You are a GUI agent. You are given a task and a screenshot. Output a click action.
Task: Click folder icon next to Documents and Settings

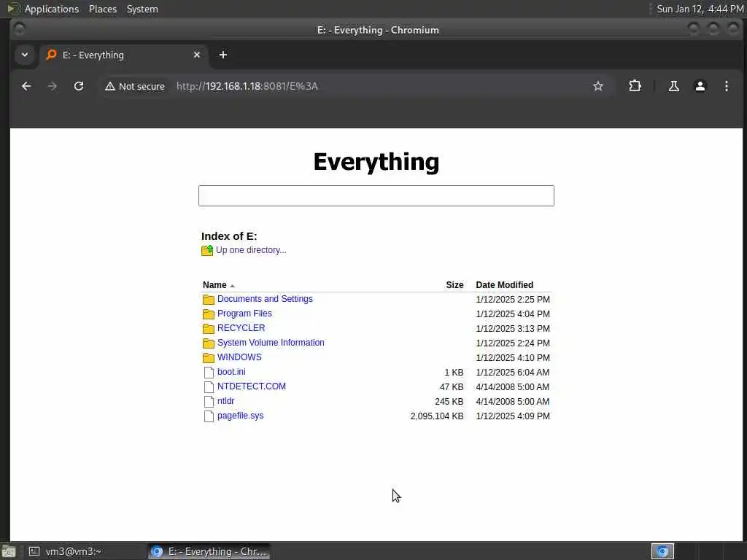point(208,300)
